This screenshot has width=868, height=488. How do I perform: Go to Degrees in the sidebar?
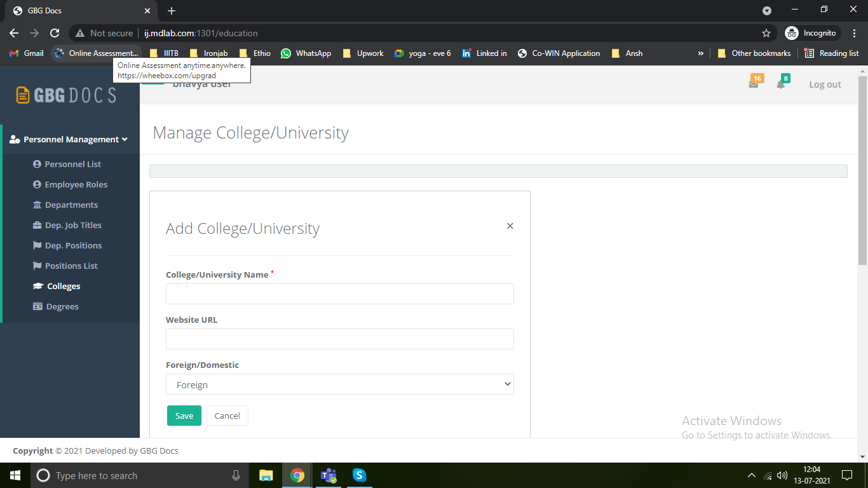pyautogui.click(x=62, y=306)
